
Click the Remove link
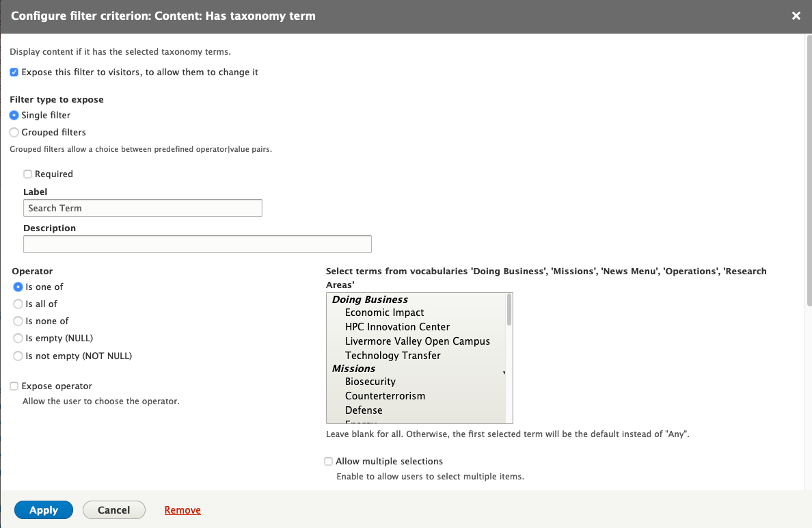point(182,510)
